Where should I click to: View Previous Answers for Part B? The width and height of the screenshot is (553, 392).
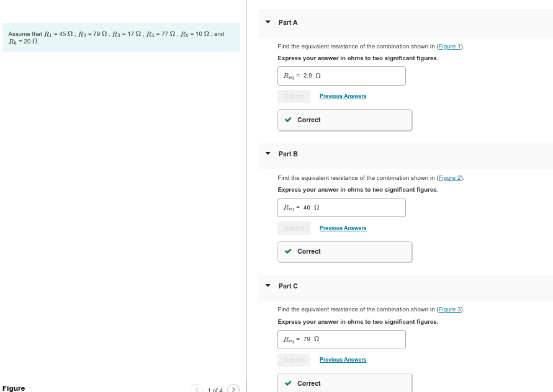343,228
